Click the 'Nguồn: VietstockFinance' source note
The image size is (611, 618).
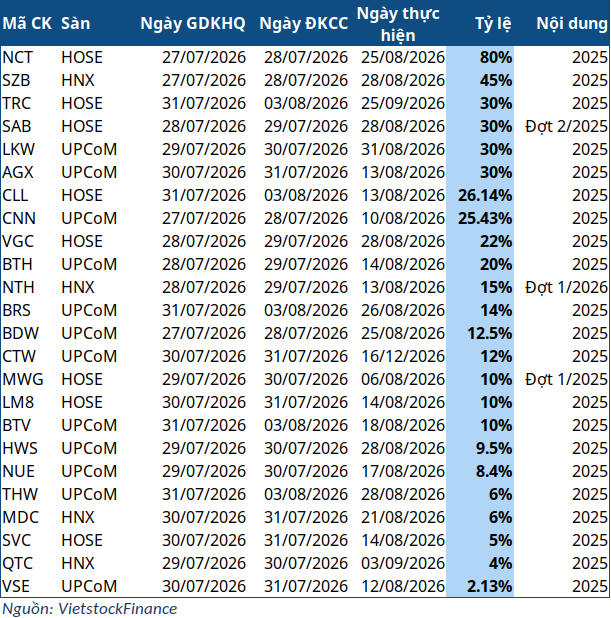pos(90,609)
